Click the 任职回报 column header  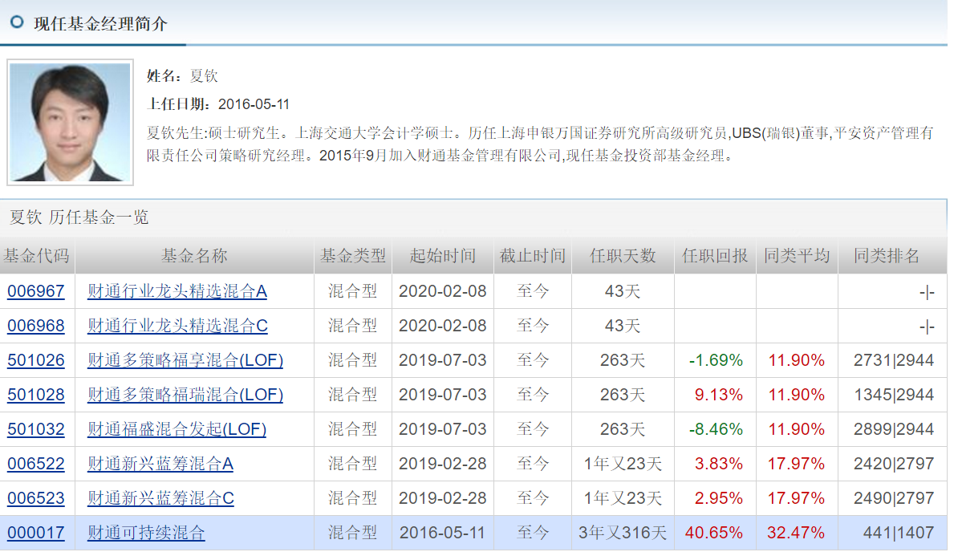(x=715, y=256)
